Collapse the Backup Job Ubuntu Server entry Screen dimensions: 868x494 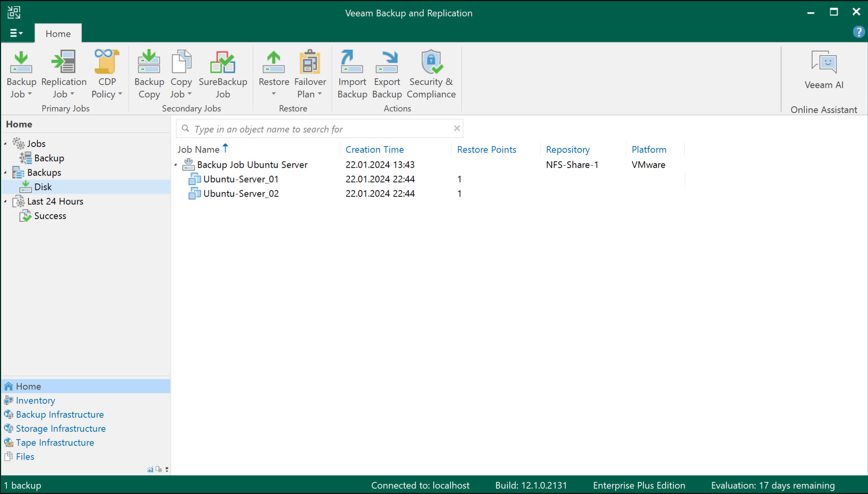click(175, 165)
